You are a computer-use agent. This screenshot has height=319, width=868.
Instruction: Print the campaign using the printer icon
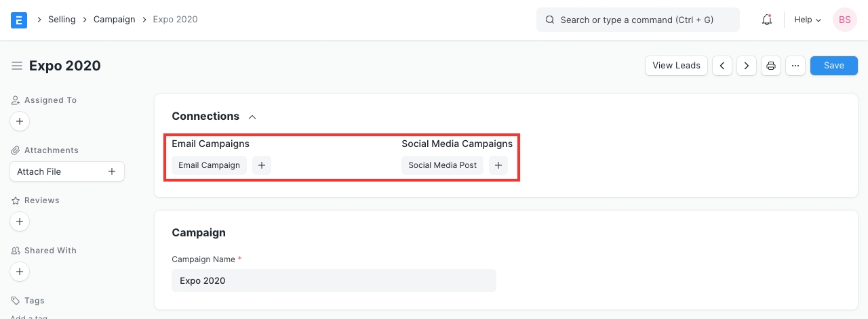771,66
